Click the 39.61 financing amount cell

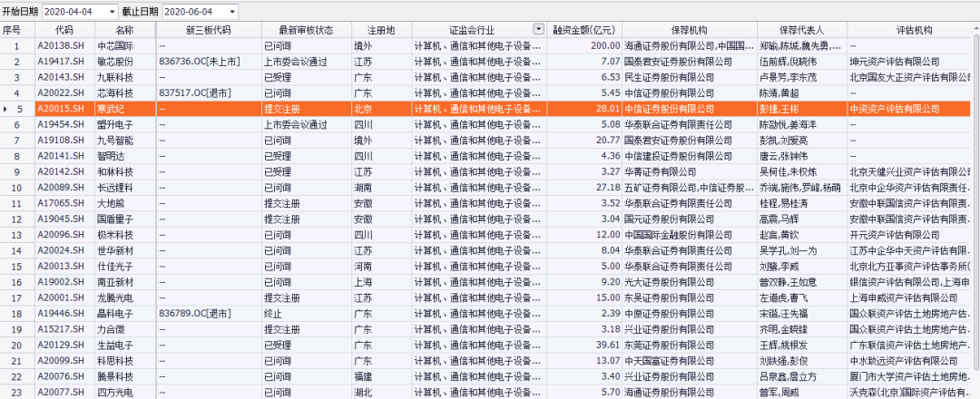(x=584, y=345)
